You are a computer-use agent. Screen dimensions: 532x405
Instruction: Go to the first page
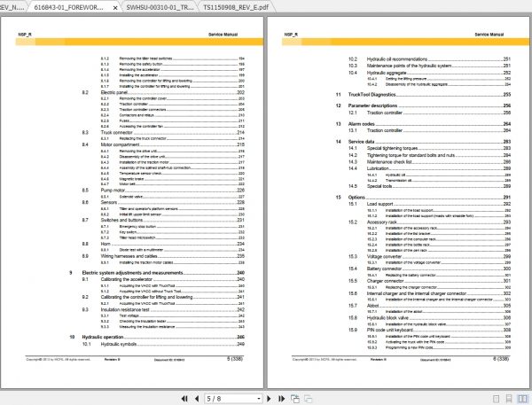point(184,399)
